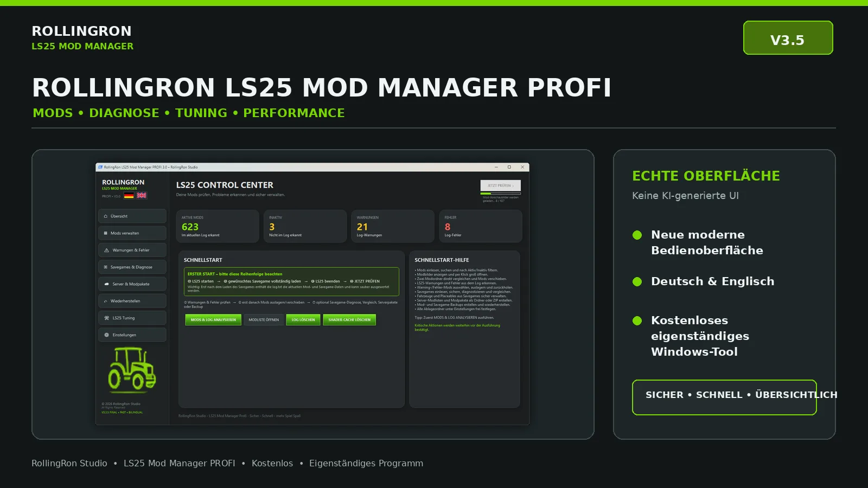Open Server & Modpakete section
Image resolution: width=868 pixels, height=488 pixels.
point(132,284)
